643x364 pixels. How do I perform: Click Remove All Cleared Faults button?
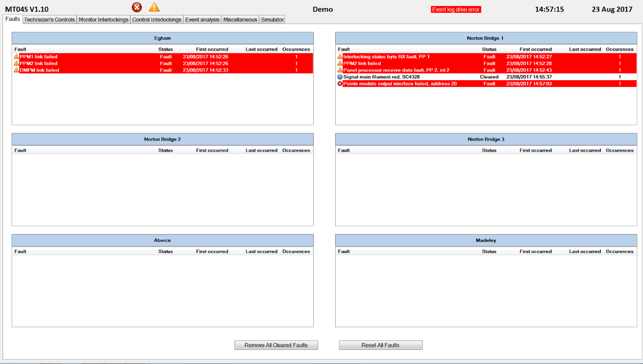click(x=276, y=345)
